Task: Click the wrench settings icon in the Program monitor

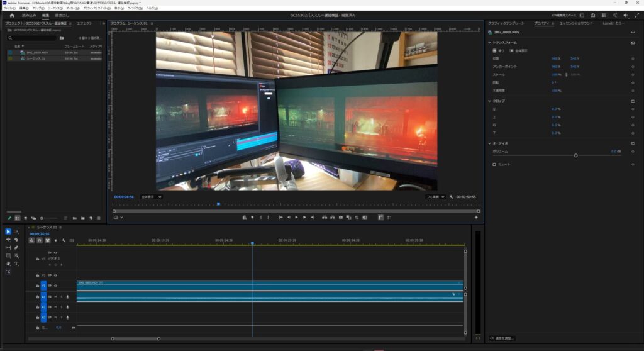Action: pyautogui.click(x=452, y=197)
